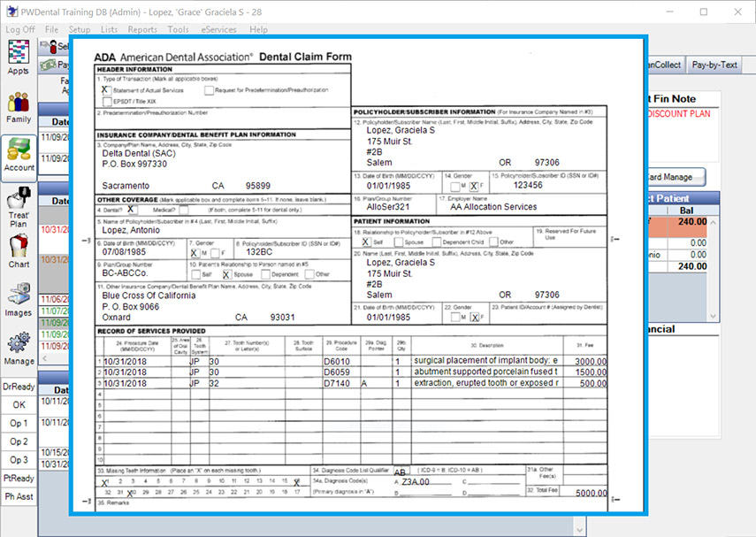Click the AlloSer321 plan/group number
The width and height of the screenshot is (756, 537).
pos(387,207)
